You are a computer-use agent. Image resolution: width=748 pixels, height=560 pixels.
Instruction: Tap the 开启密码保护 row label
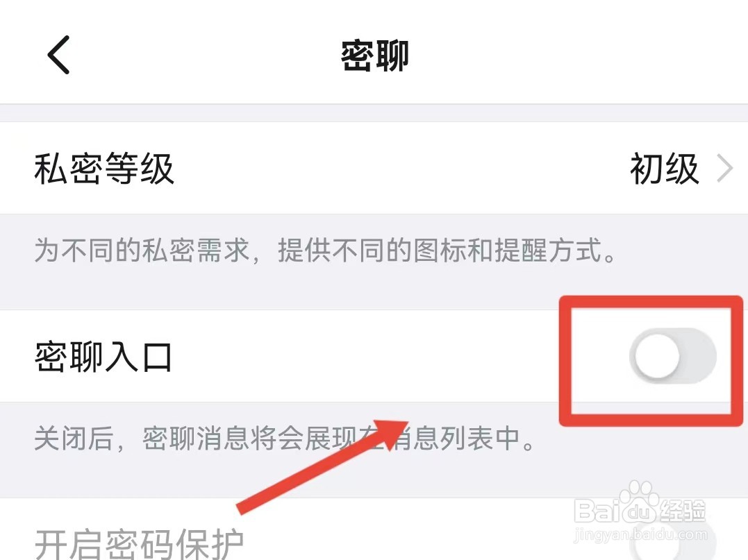tap(140, 544)
